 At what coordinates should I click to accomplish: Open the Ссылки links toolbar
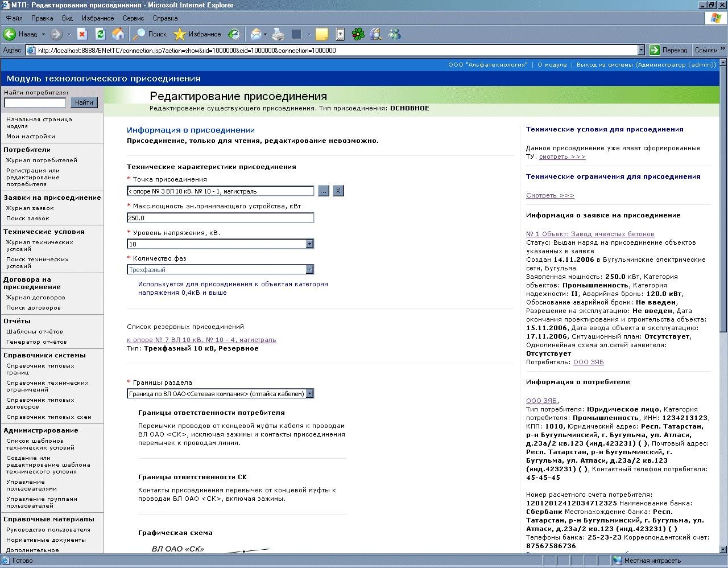(x=706, y=50)
